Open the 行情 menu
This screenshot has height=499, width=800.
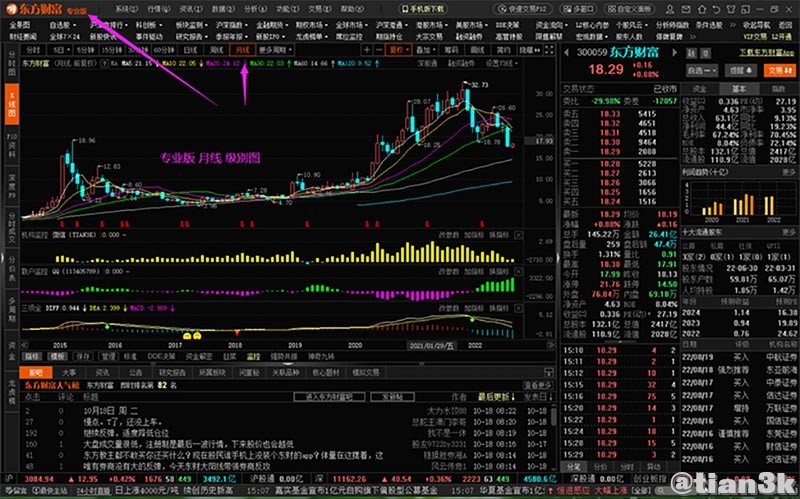click(x=159, y=9)
